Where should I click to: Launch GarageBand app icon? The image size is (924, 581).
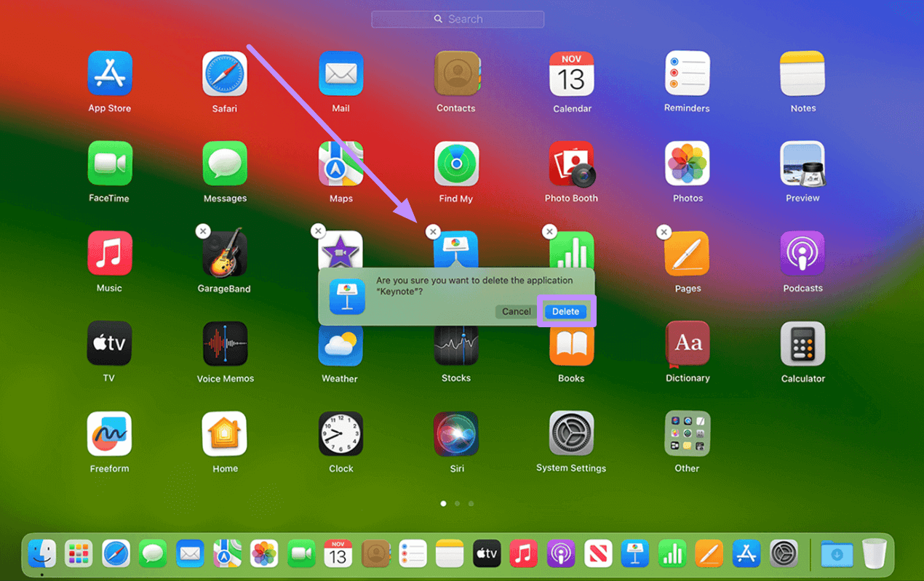pyautogui.click(x=225, y=254)
